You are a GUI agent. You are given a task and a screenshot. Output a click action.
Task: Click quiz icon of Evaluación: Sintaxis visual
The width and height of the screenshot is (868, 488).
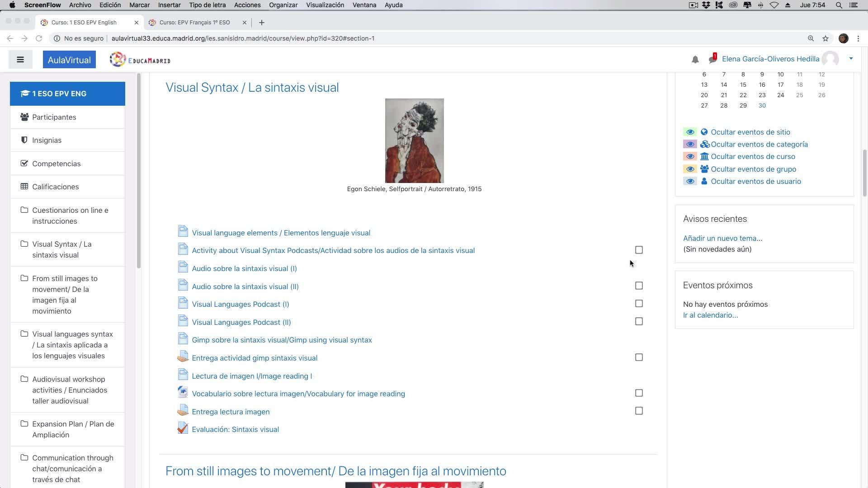183,428
